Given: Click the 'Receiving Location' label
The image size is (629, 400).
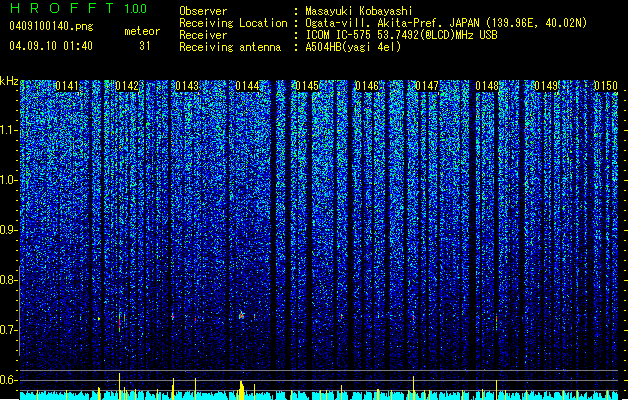Looking at the screenshot, I should point(233,23).
